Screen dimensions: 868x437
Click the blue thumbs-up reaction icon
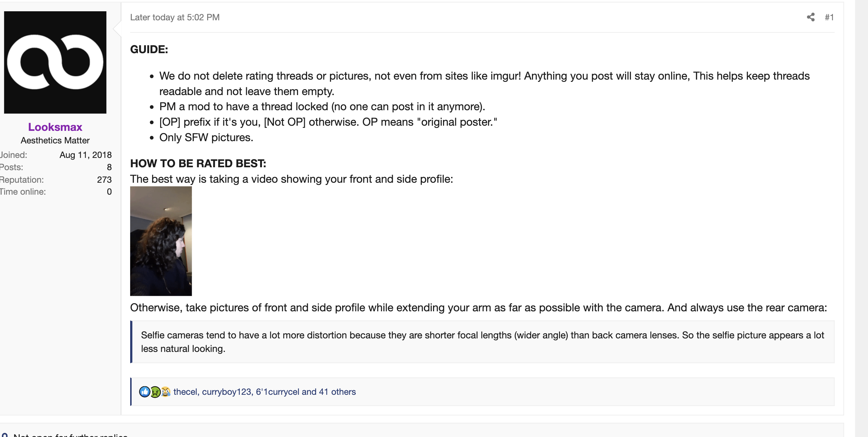tap(145, 392)
